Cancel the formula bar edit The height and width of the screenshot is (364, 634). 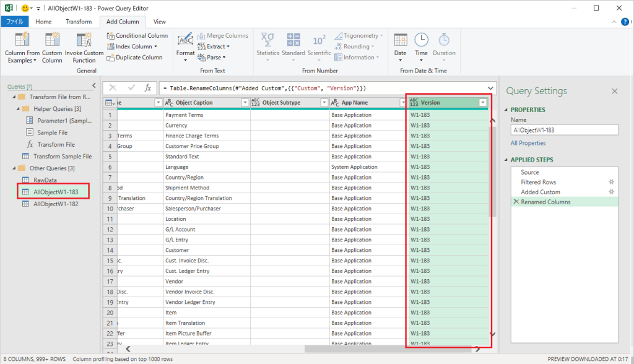coord(113,88)
